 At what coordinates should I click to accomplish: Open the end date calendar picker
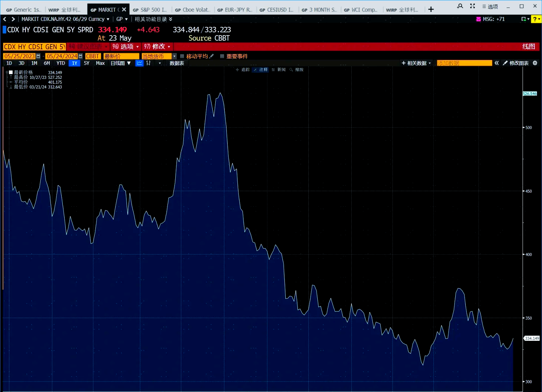point(80,56)
